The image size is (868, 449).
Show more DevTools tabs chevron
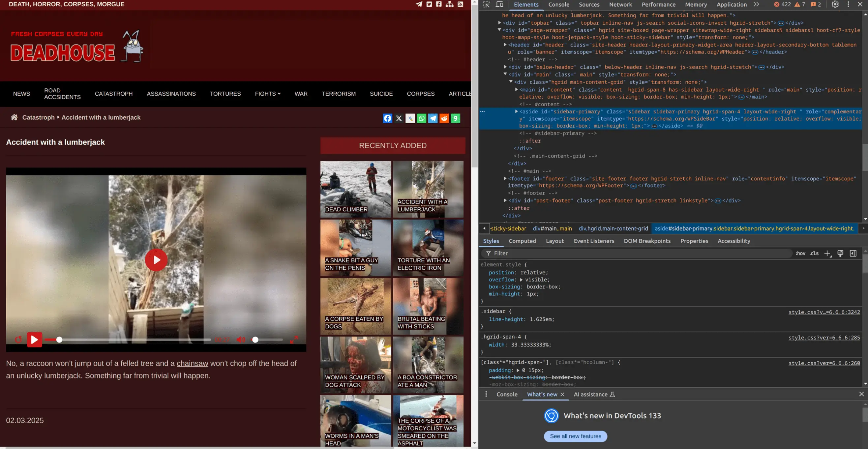[x=757, y=4]
